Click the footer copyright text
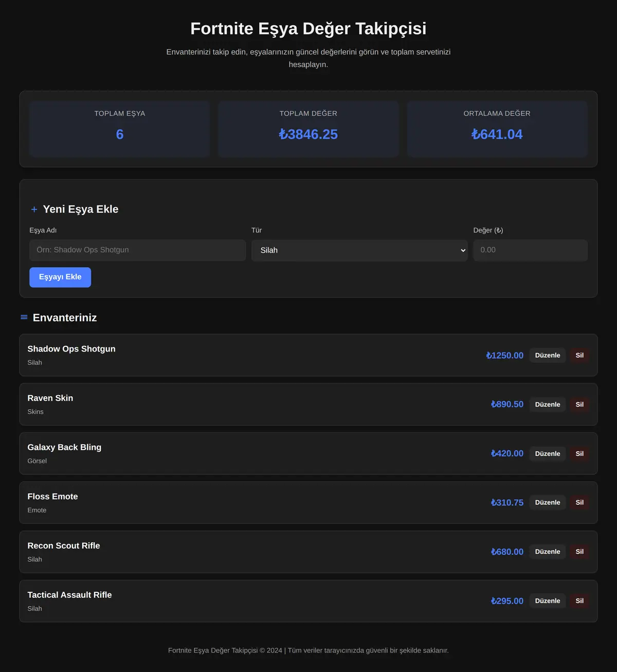The height and width of the screenshot is (672, 617). click(308, 650)
